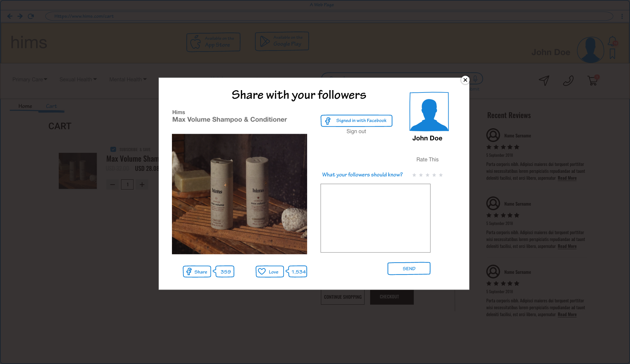630x364 pixels.
Task: Click the paper plane send icon
Action: 544,80
